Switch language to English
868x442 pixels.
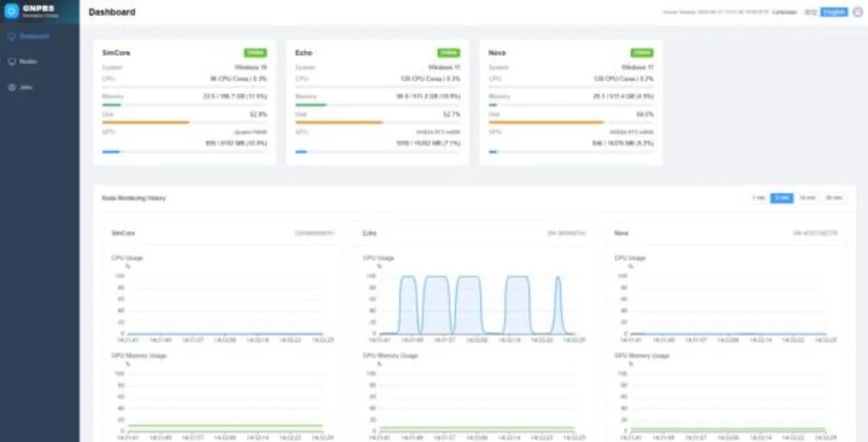(x=833, y=12)
